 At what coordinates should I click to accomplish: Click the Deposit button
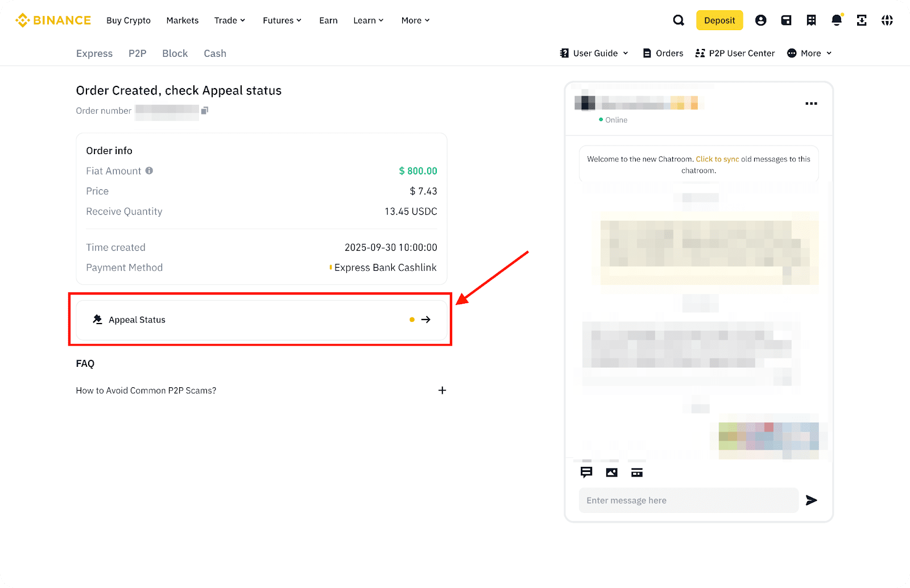tap(719, 20)
